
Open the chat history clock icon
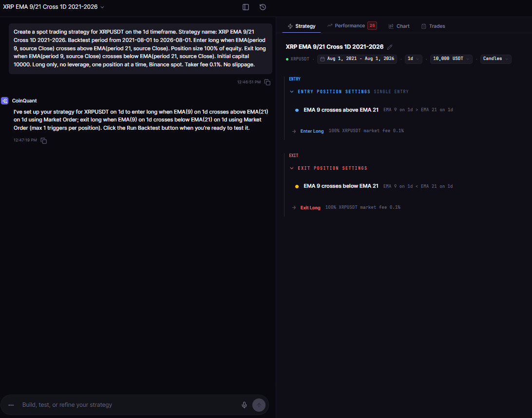pos(263,7)
